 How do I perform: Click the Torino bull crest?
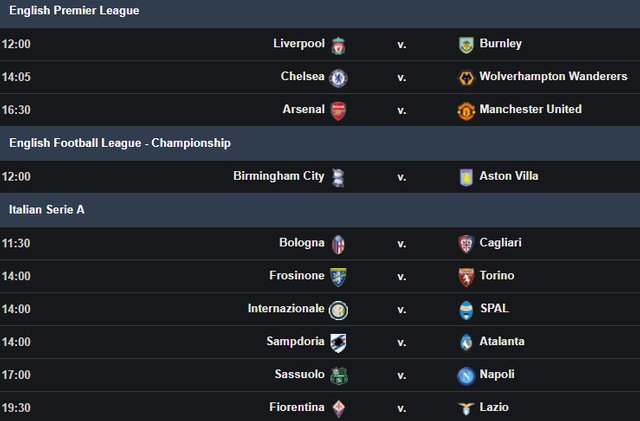(464, 277)
